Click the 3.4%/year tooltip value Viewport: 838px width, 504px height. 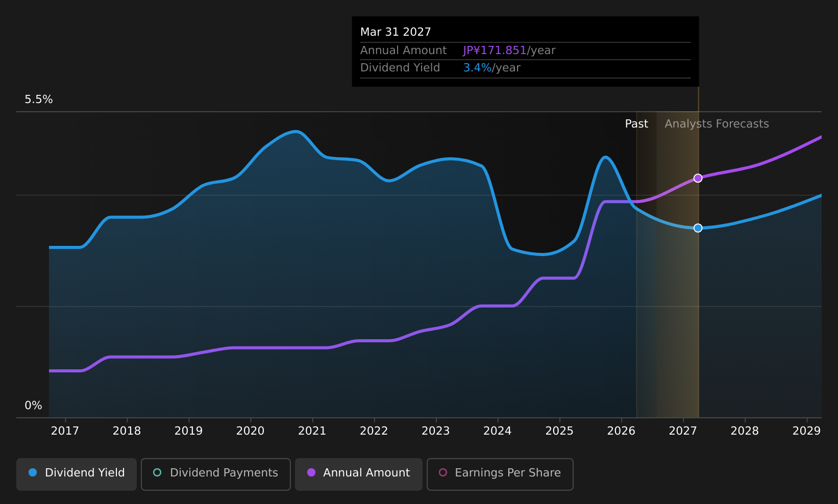point(491,68)
